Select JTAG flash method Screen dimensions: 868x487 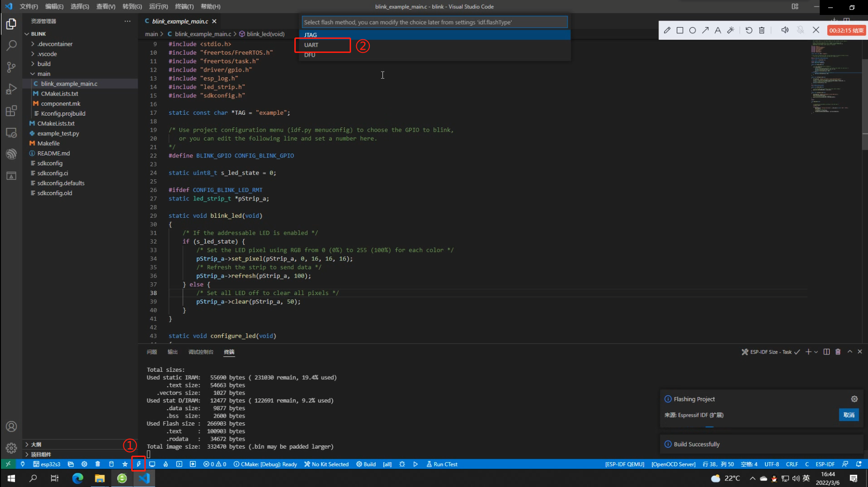[435, 35]
